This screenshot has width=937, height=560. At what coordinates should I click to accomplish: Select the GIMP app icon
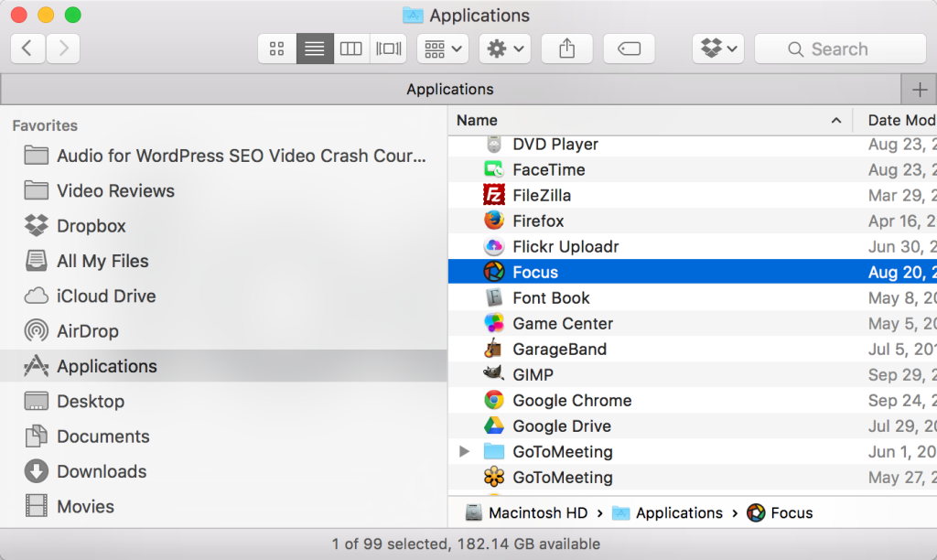click(493, 374)
